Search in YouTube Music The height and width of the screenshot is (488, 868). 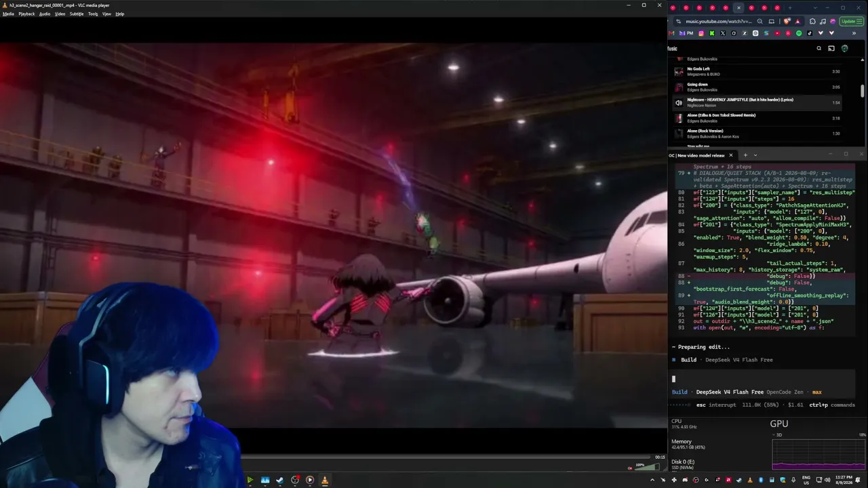pos(819,48)
